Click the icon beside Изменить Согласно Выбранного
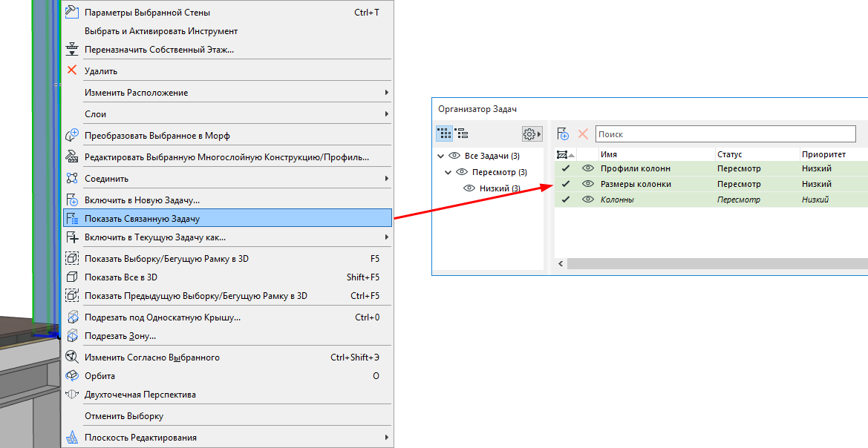This screenshot has width=868, height=448. click(x=72, y=357)
